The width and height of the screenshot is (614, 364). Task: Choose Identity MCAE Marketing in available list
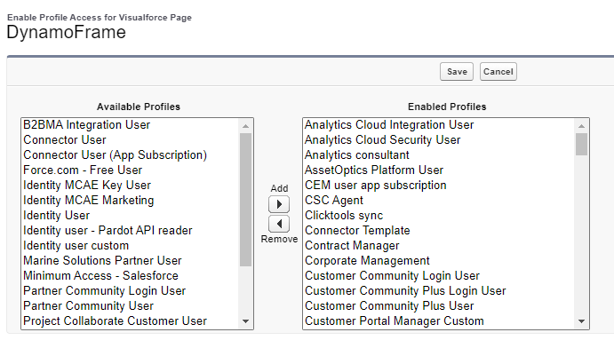pyautogui.click(x=88, y=200)
